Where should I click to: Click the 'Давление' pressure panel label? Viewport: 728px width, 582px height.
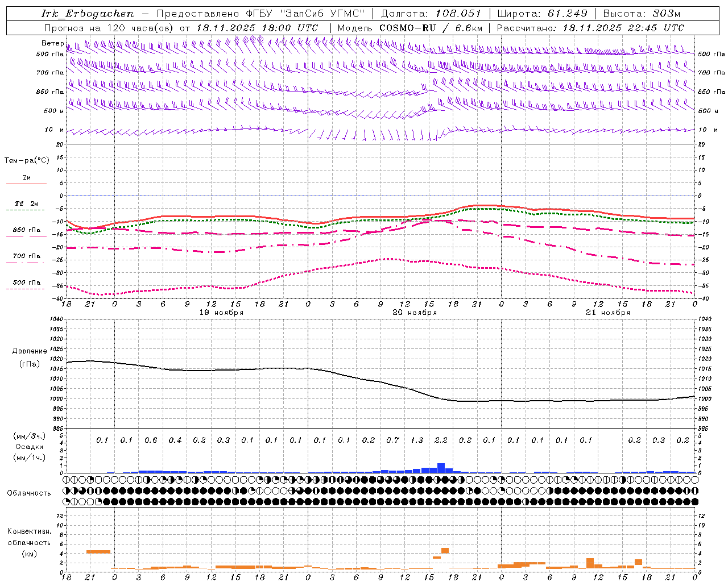(30, 351)
